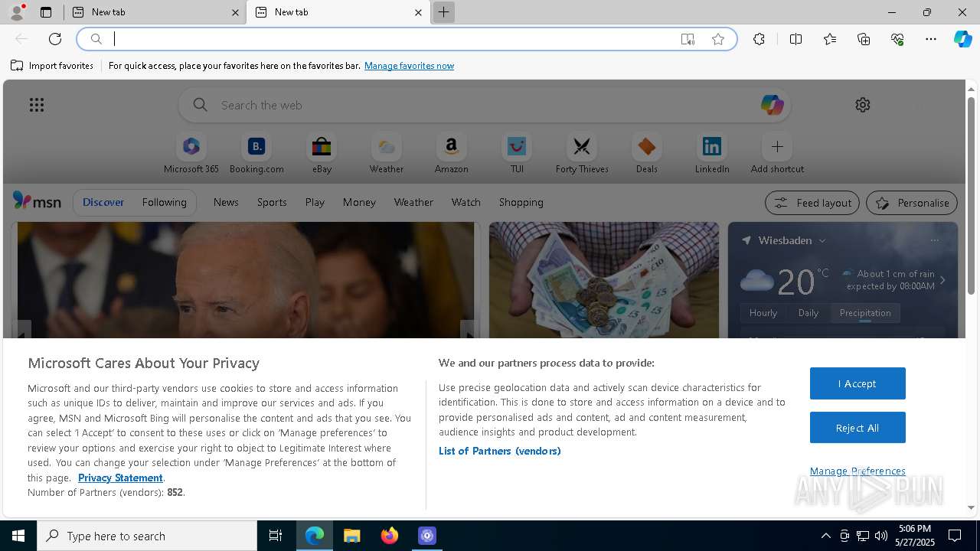Screen dimensions: 980x551
Task: Open the Forty Thieves shortcut
Action: [582, 153]
